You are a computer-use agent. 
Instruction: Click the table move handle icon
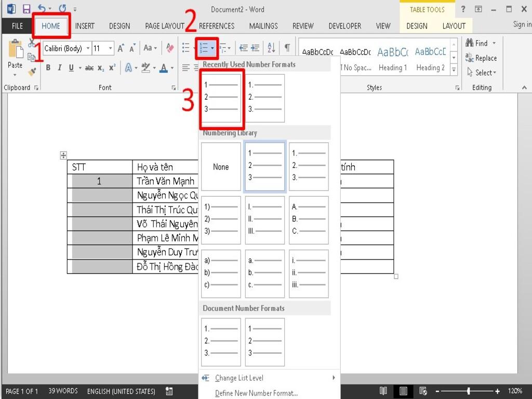pyautogui.click(x=63, y=155)
